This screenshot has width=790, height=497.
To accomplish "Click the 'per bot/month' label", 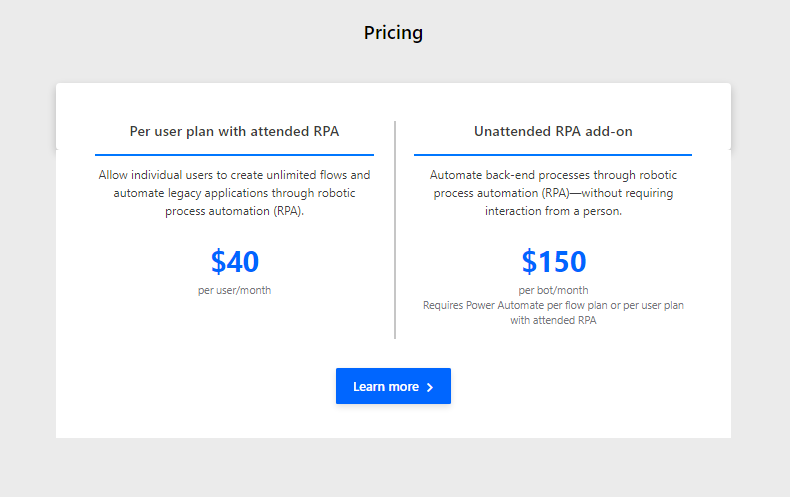I will (553, 290).
